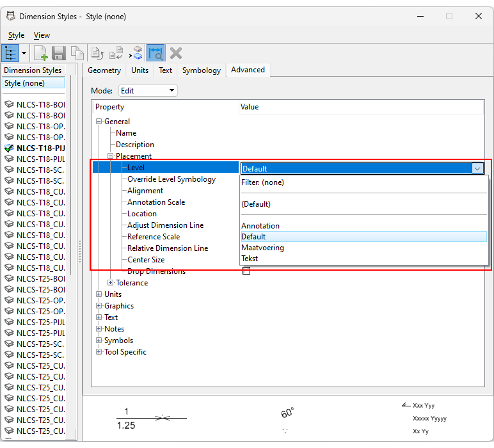
Task: Toggle the dimension preview icon
Action: point(155,53)
